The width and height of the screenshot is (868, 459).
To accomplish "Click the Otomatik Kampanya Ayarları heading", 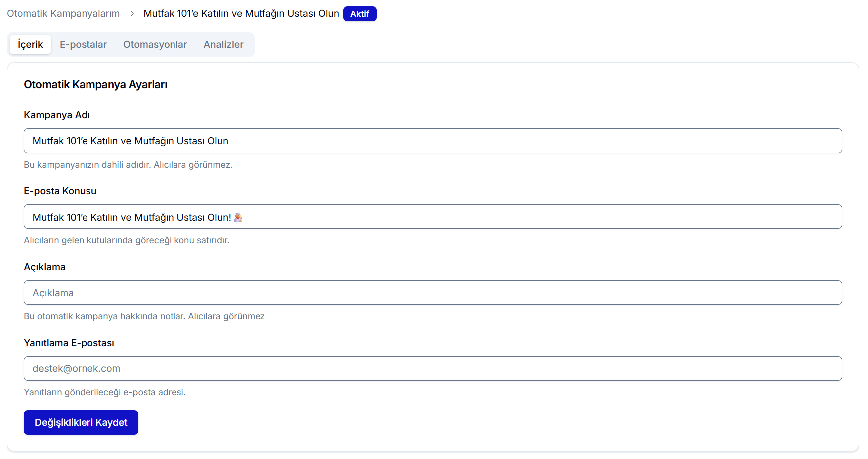I will pos(95,85).
